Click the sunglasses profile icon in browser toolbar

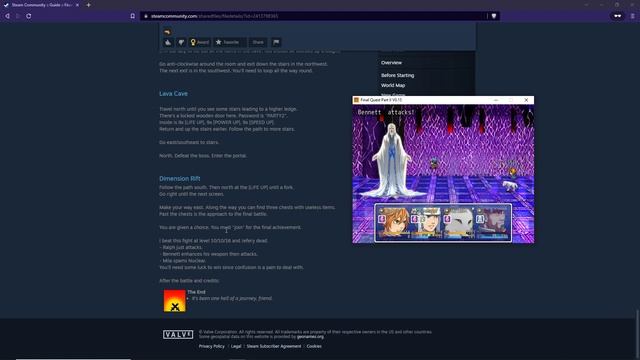[617, 16]
